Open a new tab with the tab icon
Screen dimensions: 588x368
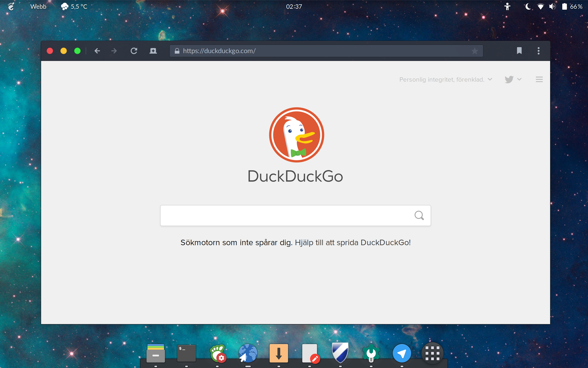(x=153, y=51)
